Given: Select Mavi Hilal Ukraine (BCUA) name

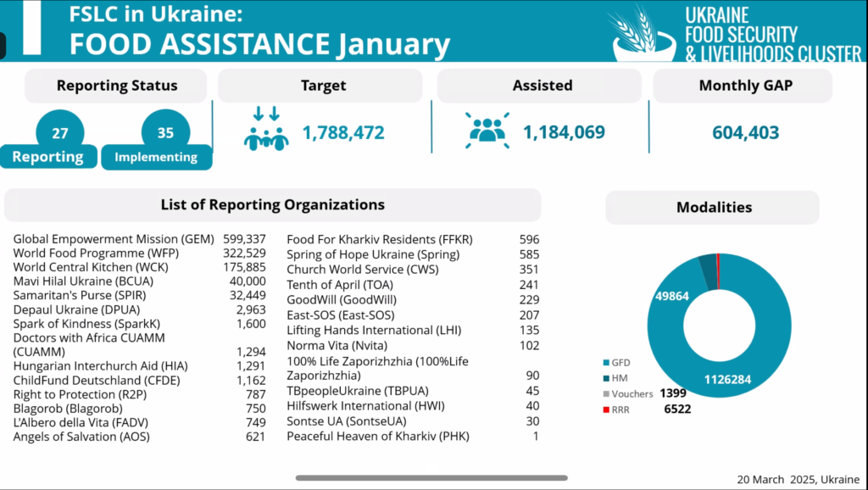Looking at the screenshot, I should pos(83,281).
